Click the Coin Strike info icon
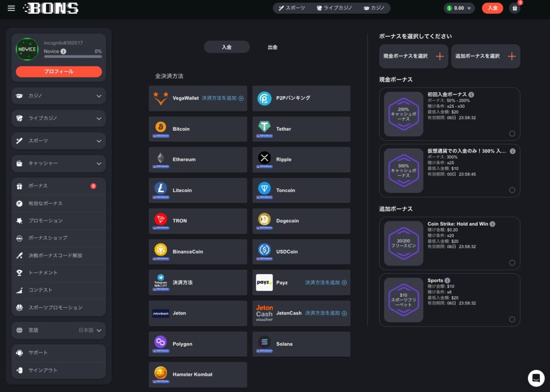Screen dimensions: 550x392 tap(492, 224)
